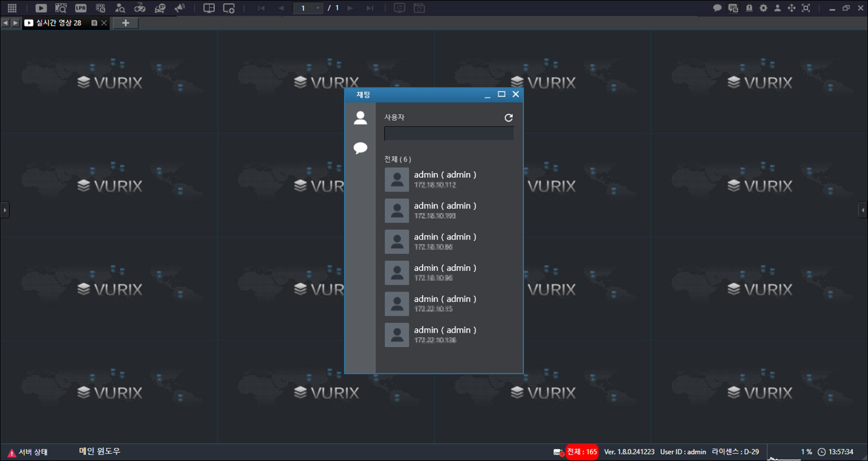The height and width of the screenshot is (461, 868).
Task: Select bottom-left VURIX video tile
Action: coord(109,392)
